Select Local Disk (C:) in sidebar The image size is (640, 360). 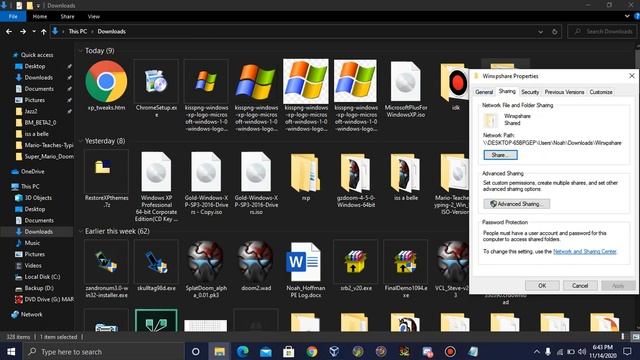42,277
